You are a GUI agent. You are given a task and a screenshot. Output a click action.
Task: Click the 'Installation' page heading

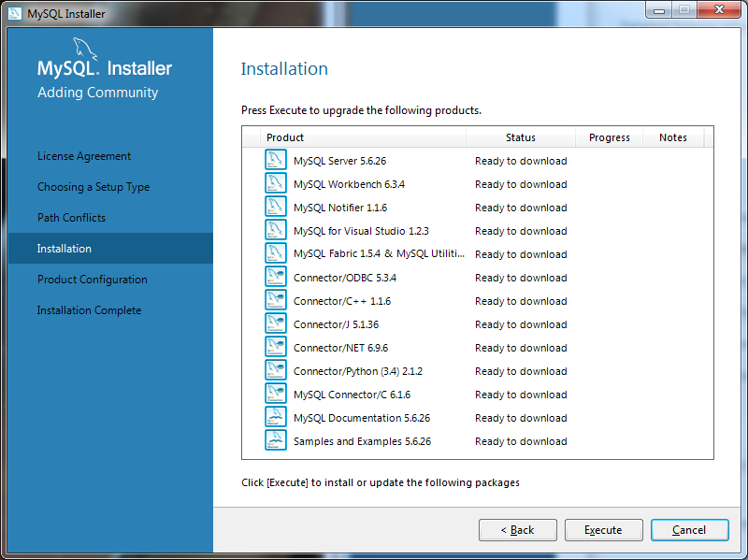[284, 68]
